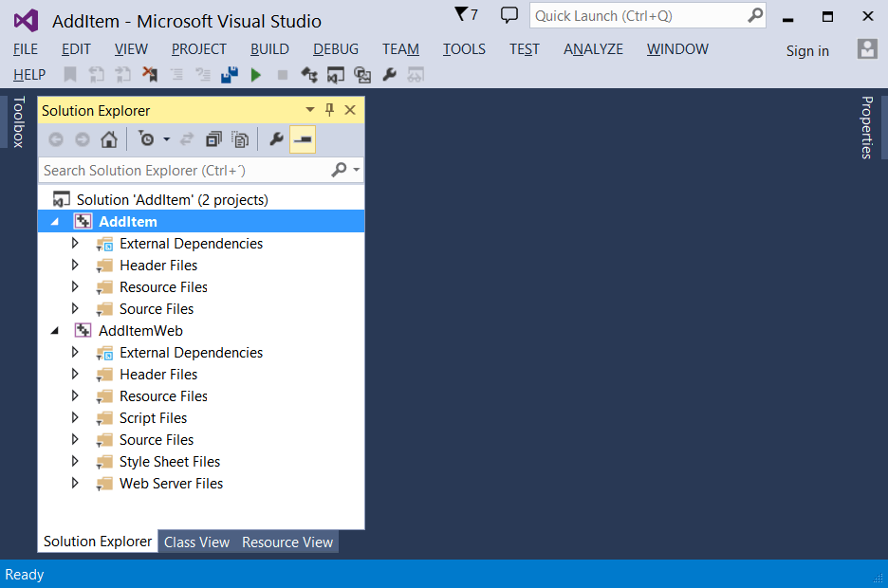Select Solution 'AddItem' (2 projects) node

(172, 200)
